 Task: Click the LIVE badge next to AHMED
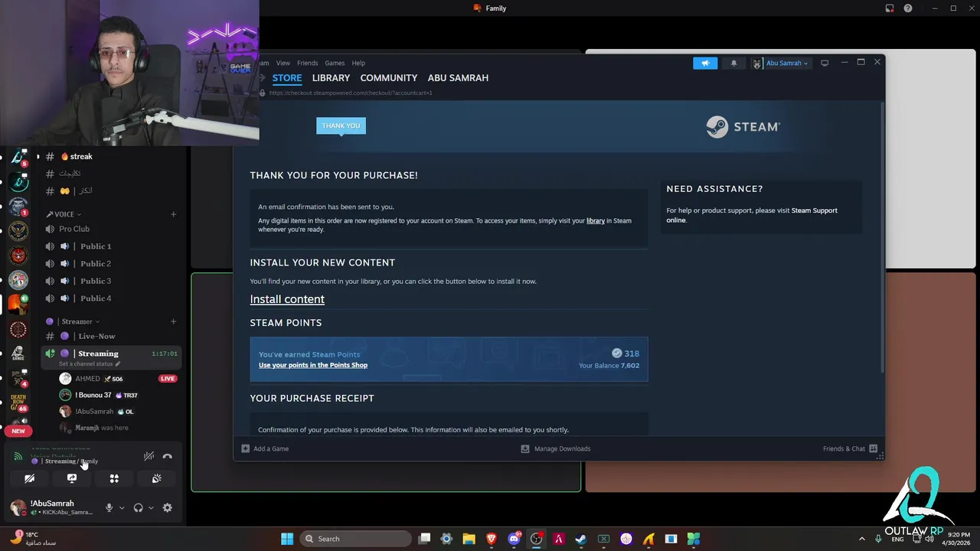pos(168,379)
